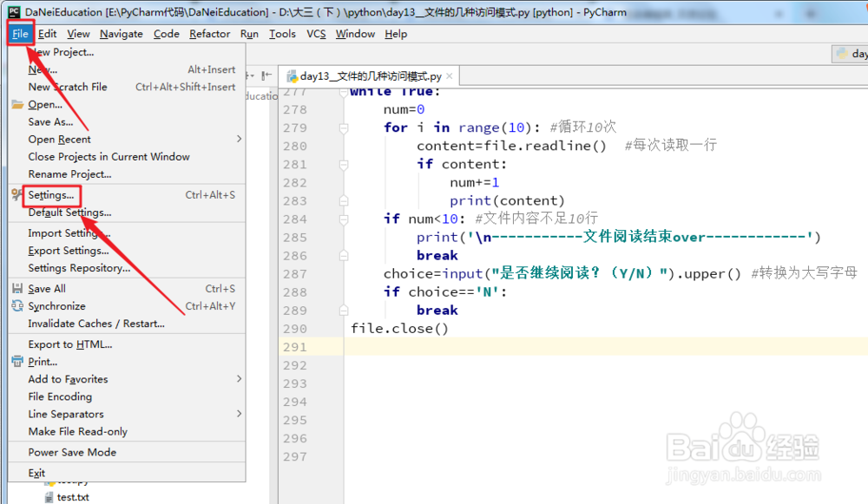Open the View menu
This screenshot has height=504, width=868.
tap(78, 34)
